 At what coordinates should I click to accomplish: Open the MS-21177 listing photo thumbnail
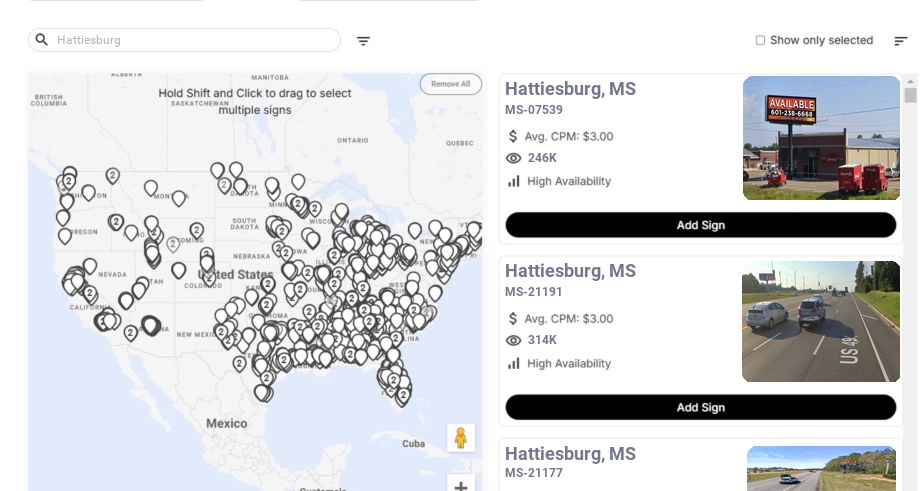(821, 468)
